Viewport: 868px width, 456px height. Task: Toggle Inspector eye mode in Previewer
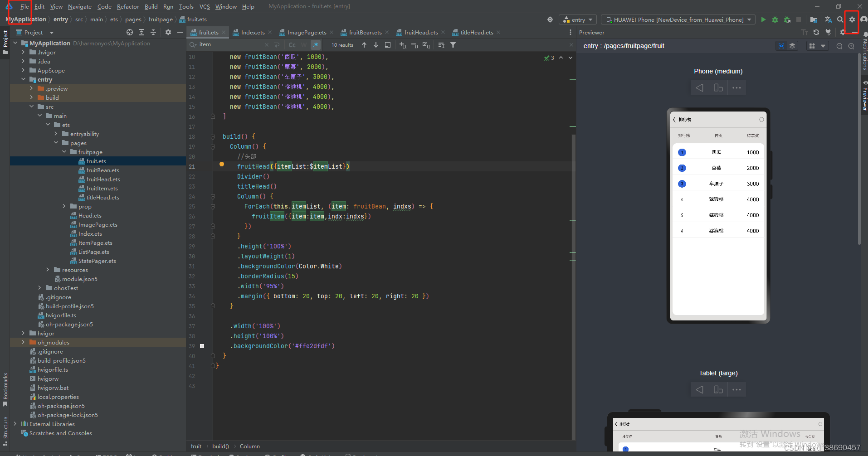pos(781,46)
